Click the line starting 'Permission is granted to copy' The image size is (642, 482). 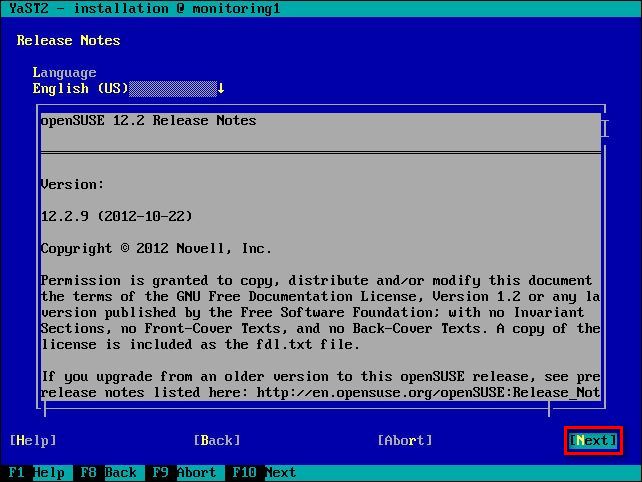[x=316, y=281]
